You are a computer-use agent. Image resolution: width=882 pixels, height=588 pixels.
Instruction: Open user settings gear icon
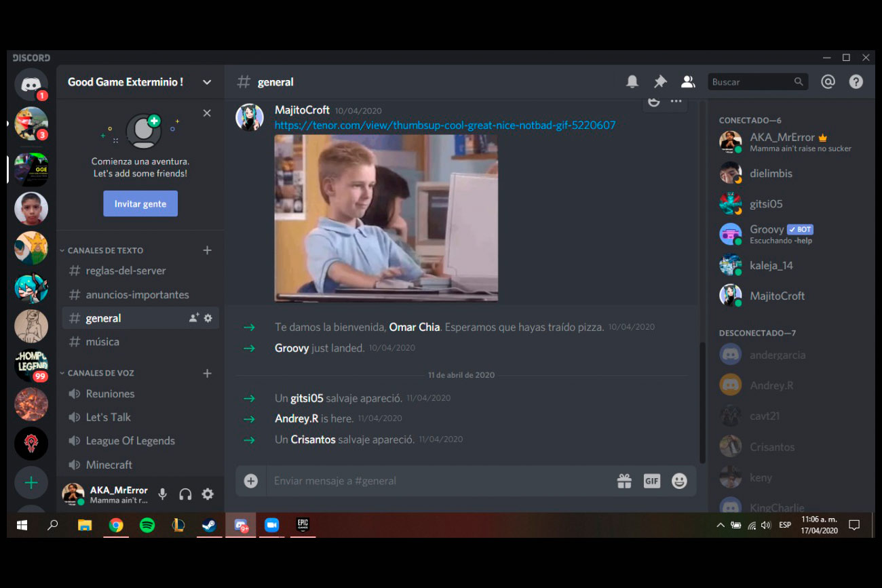coord(208,494)
